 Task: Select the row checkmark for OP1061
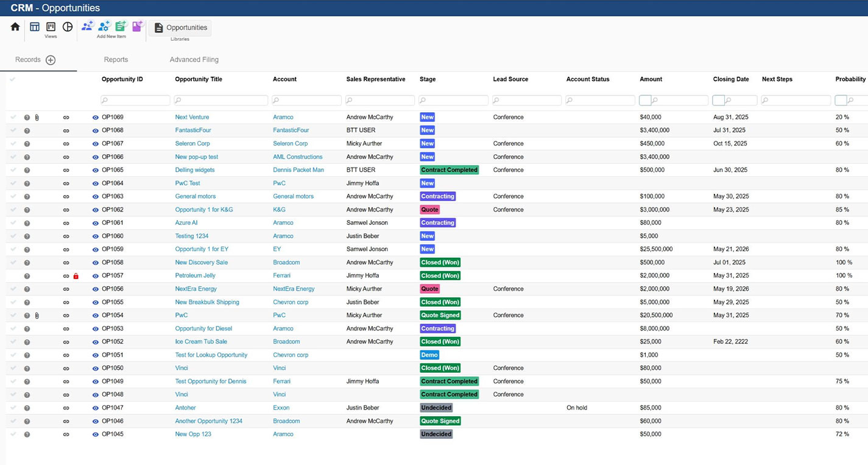tap(13, 223)
